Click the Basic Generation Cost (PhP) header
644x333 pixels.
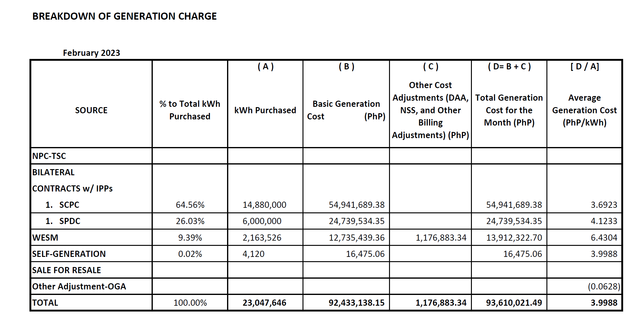click(x=346, y=110)
